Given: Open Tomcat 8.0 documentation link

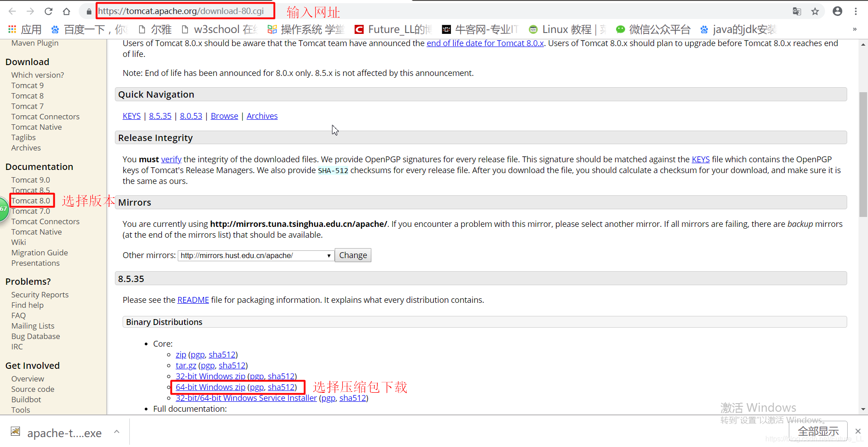Looking at the screenshot, I should coord(31,201).
